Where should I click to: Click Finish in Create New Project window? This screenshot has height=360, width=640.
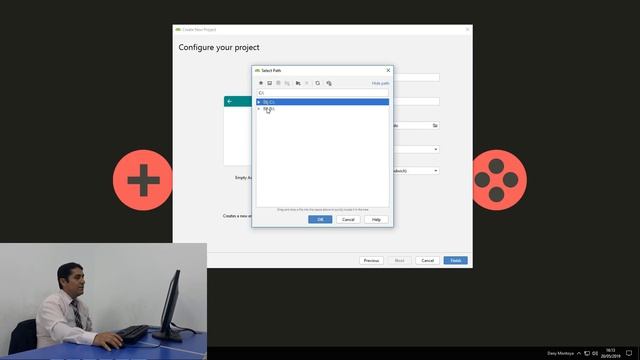[x=456, y=260]
